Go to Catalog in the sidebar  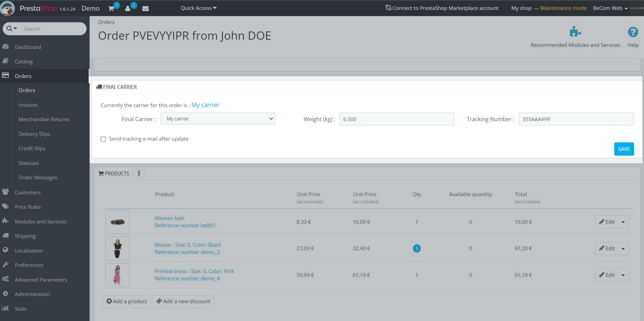[24, 62]
